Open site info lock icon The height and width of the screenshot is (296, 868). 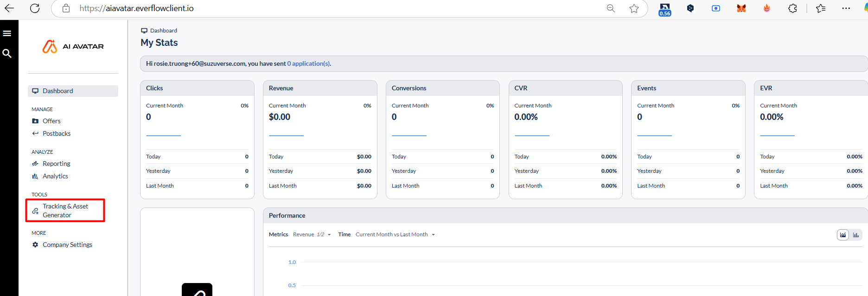(x=66, y=8)
